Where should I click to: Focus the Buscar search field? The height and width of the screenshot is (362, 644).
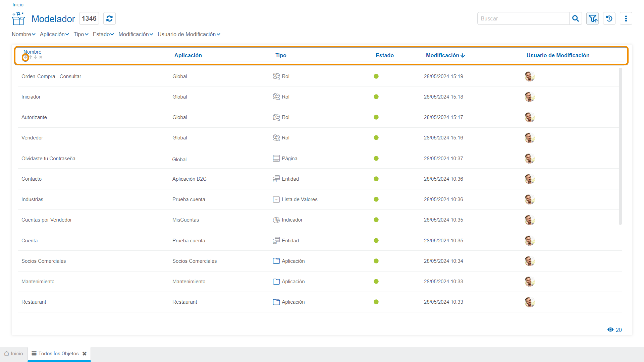point(523,18)
